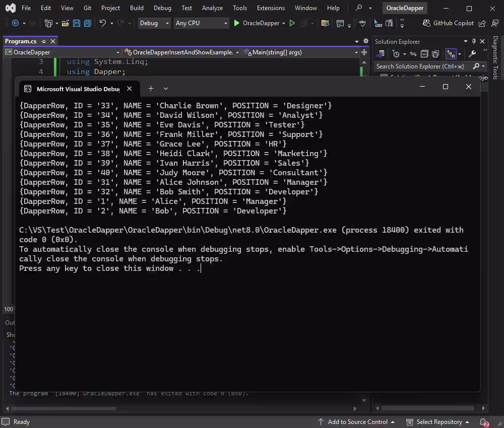Open the Debug menu
This screenshot has height=428, width=504.
click(x=162, y=8)
